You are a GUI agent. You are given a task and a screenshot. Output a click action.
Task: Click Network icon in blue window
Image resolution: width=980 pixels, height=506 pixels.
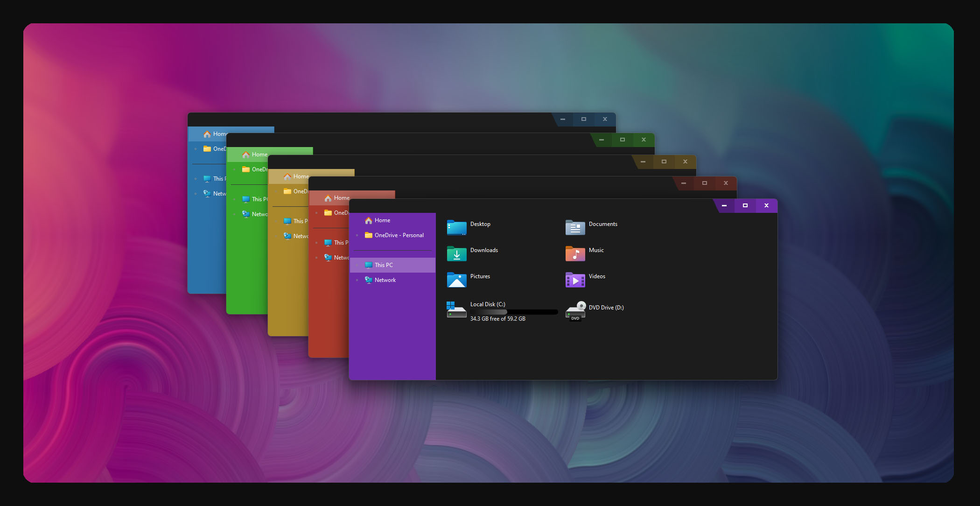207,194
